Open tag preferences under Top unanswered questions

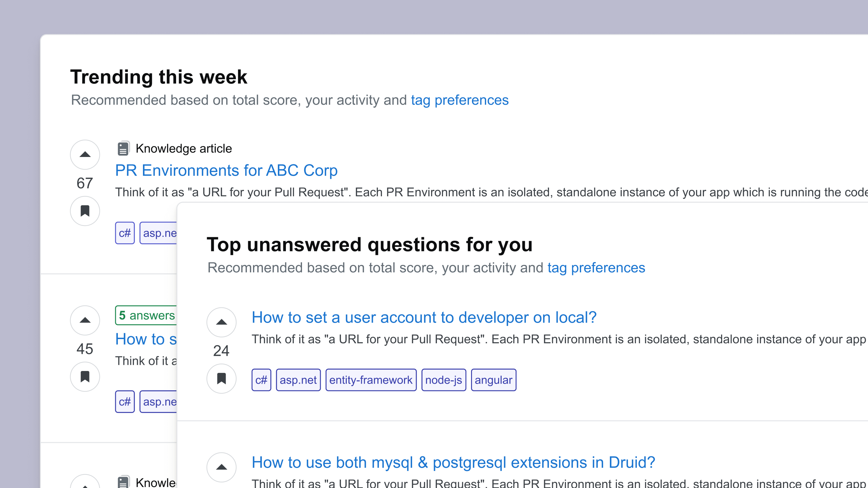coord(596,268)
